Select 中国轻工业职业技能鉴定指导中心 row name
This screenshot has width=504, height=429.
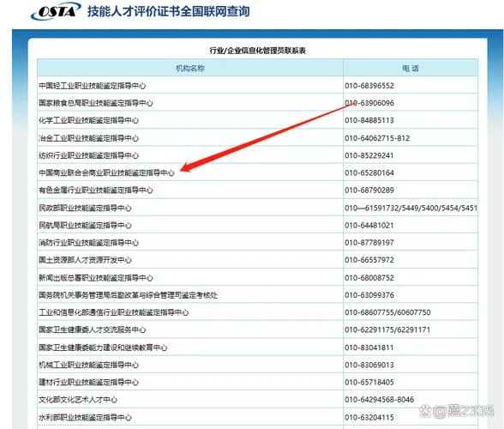[x=93, y=86]
